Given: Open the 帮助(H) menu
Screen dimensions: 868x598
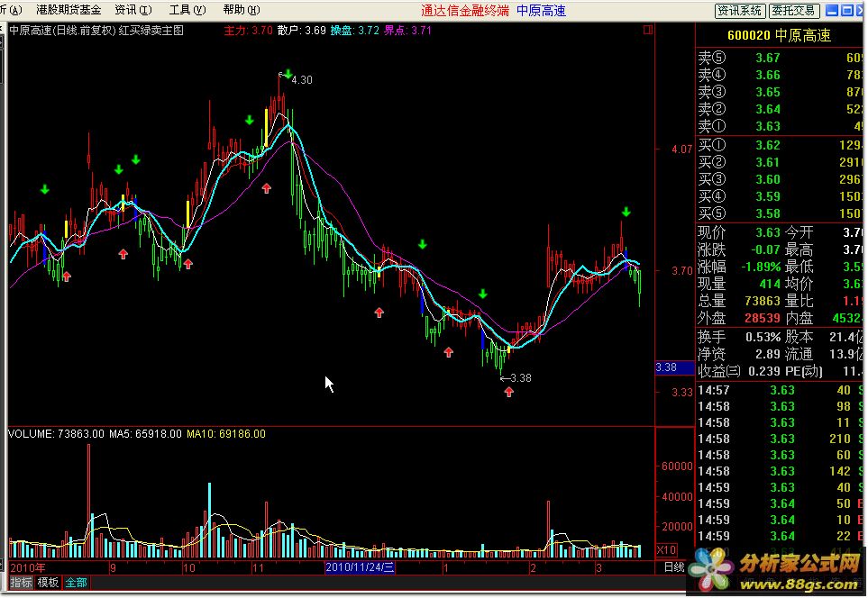Looking at the screenshot, I should 242,9.
